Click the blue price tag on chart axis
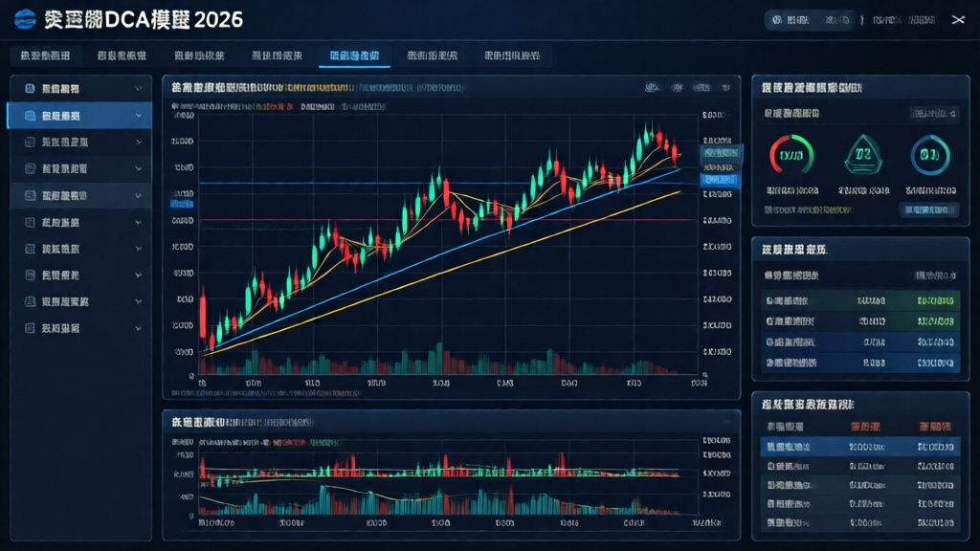This screenshot has width=980, height=551. pyautogui.click(x=719, y=179)
